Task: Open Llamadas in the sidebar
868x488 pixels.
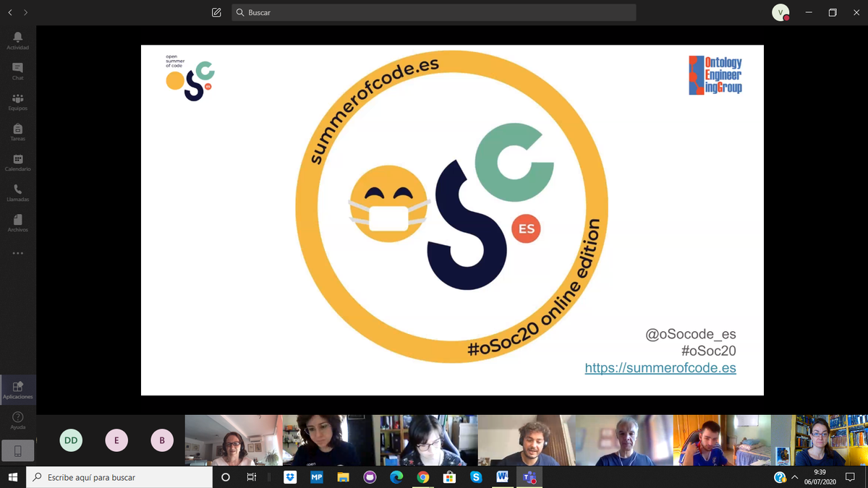Action: coord(18,192)
